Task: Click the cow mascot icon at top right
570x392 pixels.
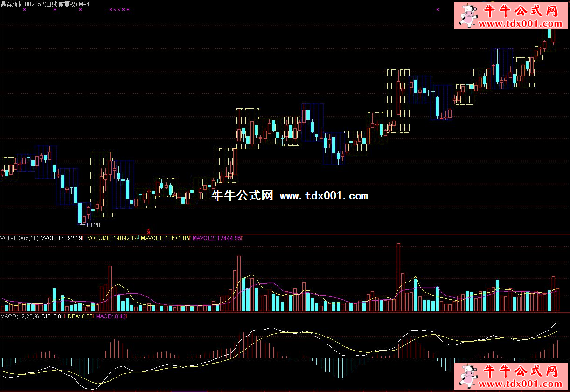Action: coord(468,16)
